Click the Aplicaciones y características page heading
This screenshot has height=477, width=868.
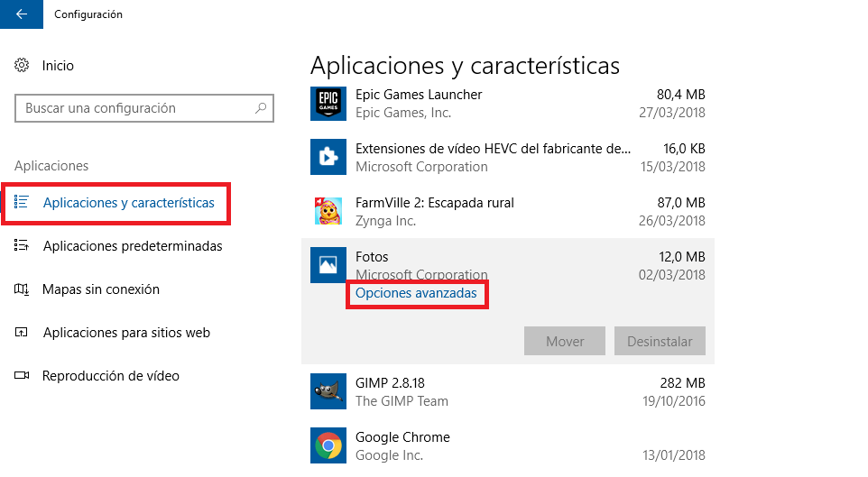(x=465, y=66)
